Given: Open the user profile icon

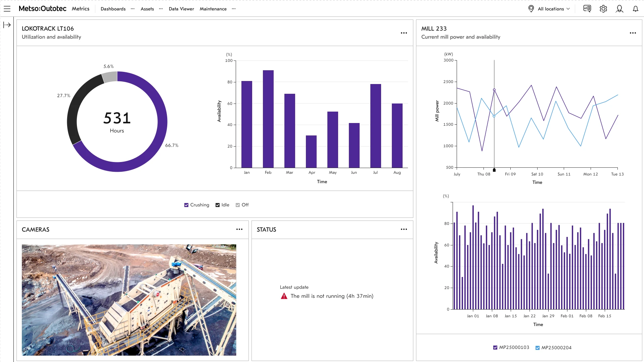Looking at the screenshot, I should click(619, 9).
